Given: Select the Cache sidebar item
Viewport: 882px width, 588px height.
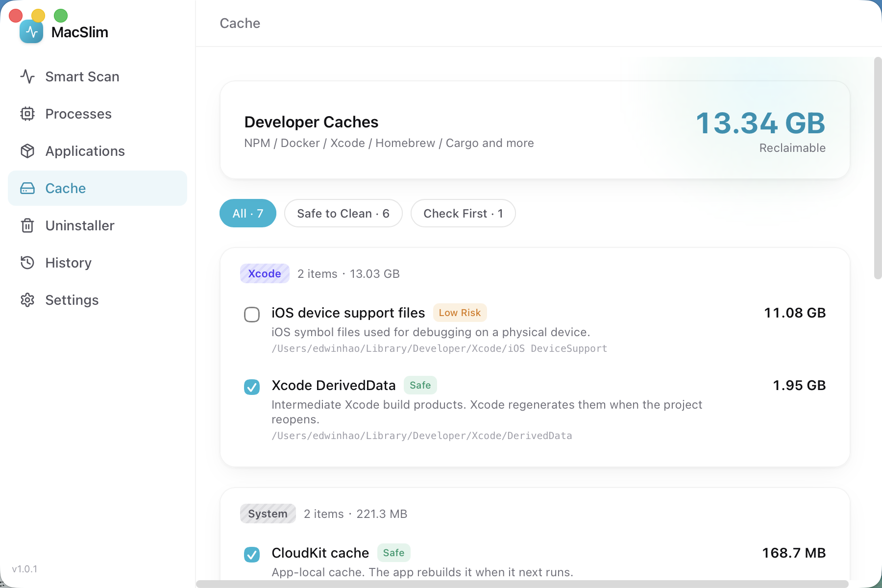Looking at the screenshot, I should 98,188.
